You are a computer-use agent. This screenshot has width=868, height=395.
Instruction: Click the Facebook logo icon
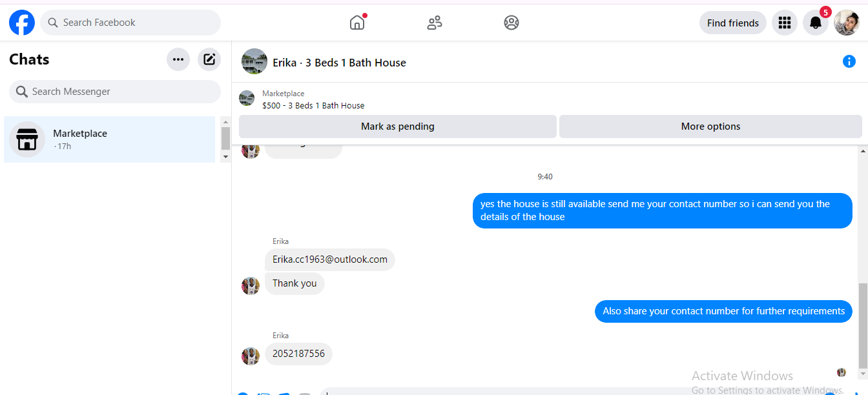22,23
